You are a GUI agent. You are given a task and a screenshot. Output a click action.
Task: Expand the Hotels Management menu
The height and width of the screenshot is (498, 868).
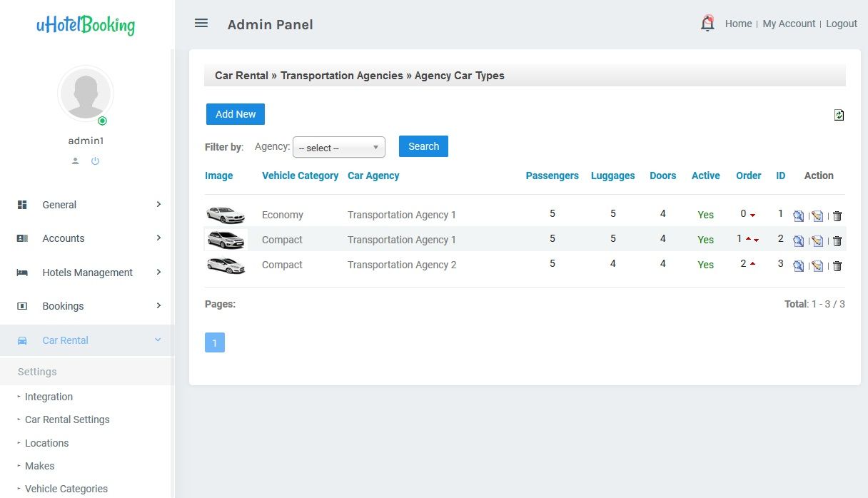pyautogui.click(x=89, y=273)
